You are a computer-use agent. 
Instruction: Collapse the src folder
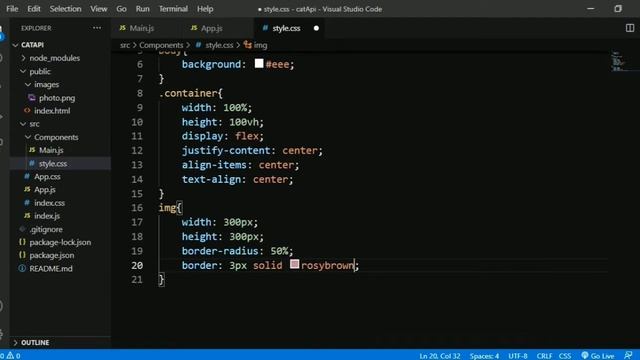pyautogui.click(x=34, y=124)
